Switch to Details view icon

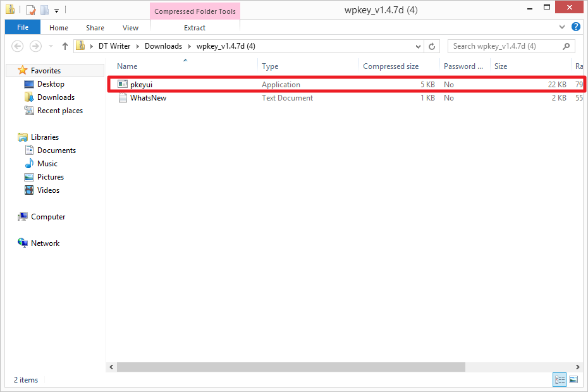click(560, 379)
